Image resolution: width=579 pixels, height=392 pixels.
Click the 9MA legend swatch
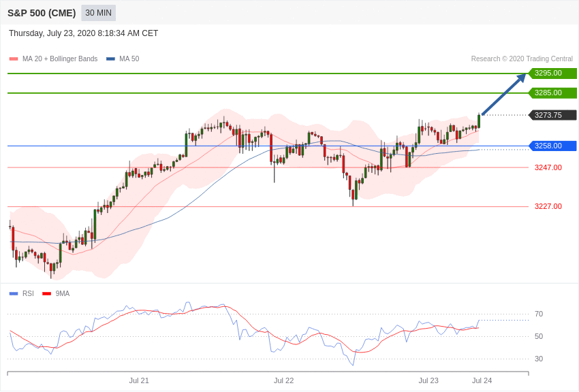(46, 294)
